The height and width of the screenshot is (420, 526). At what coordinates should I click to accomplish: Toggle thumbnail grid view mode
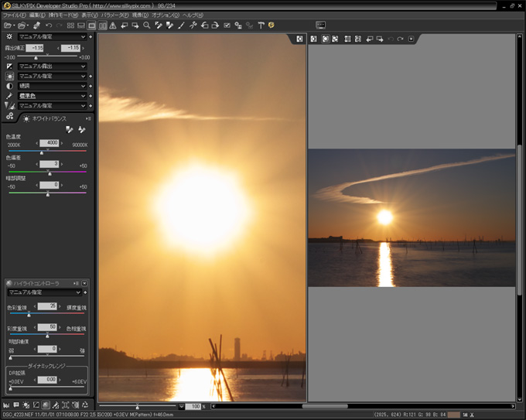(70, 26)
